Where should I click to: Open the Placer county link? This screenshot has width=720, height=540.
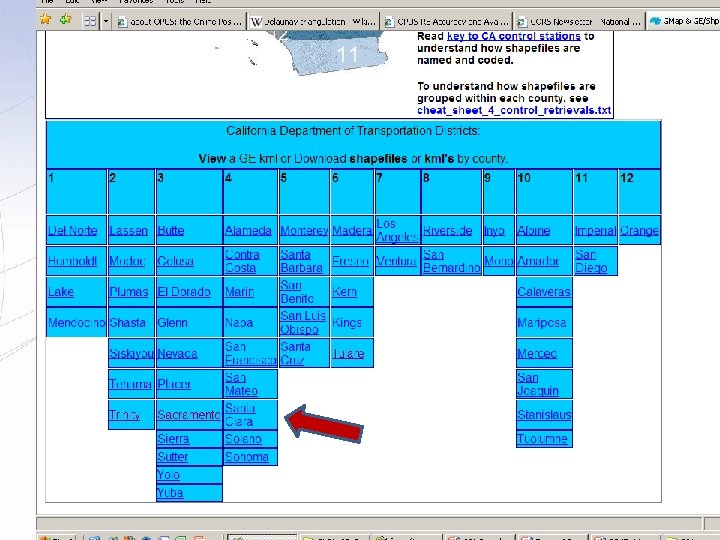174,384
